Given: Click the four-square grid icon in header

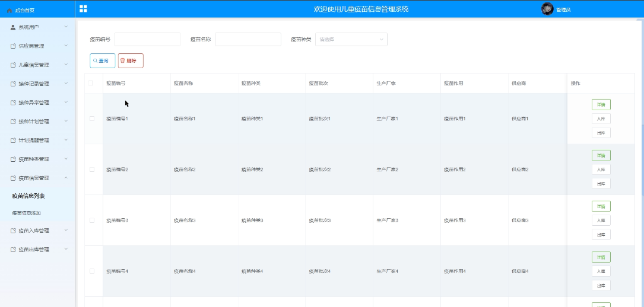Looking at the screenshot, I should 83,9.
